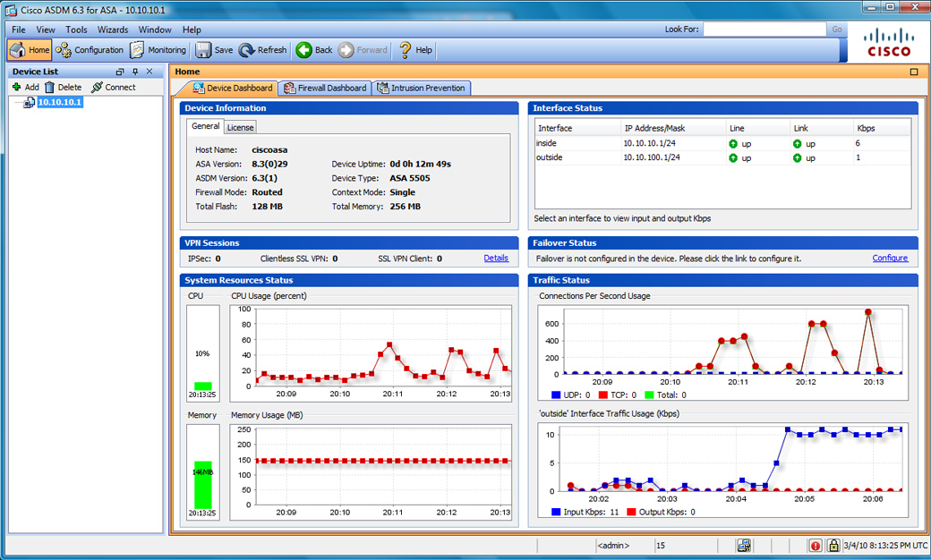Click the Look For search field

click(x=764, y=30)
